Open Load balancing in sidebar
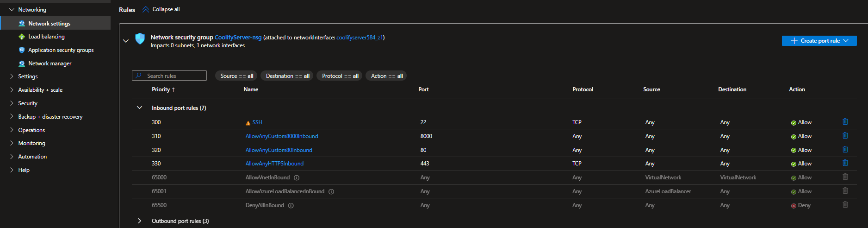This screenshot has width=868, height=228. (x=46, y=37)
